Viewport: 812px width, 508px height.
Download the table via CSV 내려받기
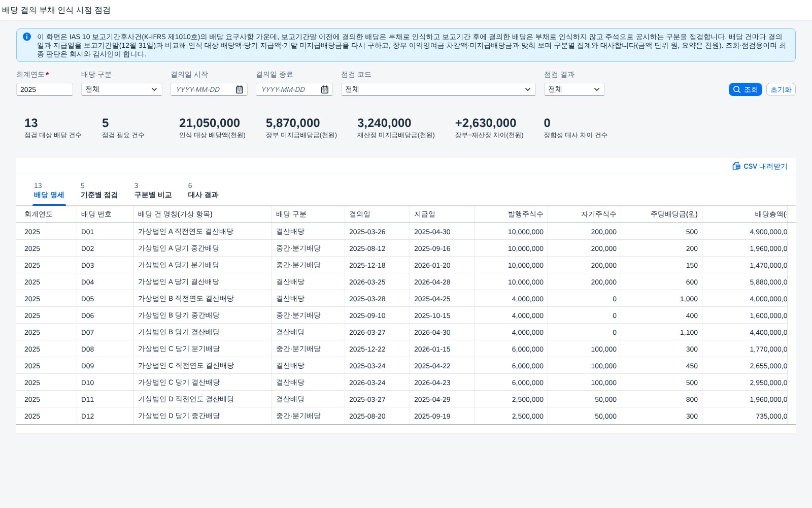tap(760, 166)
